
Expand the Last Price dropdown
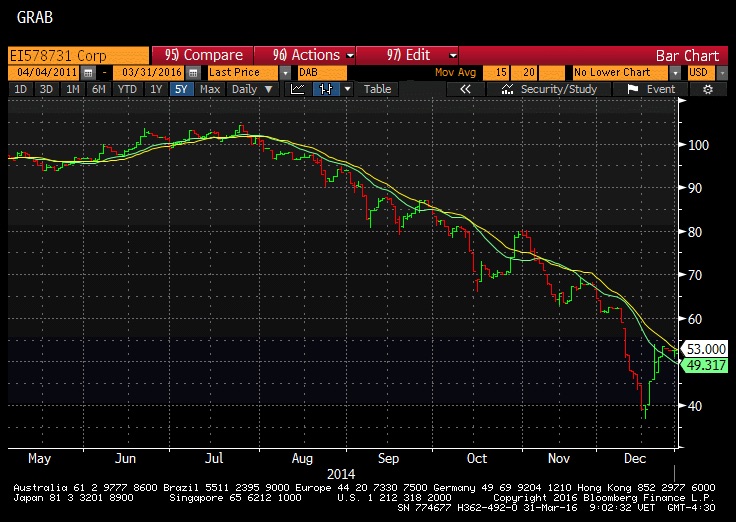click(285, 73)
